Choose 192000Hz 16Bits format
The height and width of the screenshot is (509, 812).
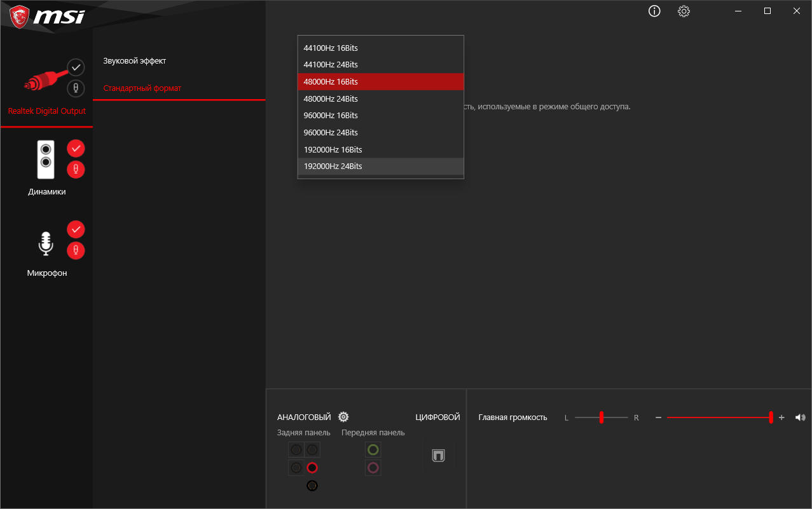click(381, 149)
